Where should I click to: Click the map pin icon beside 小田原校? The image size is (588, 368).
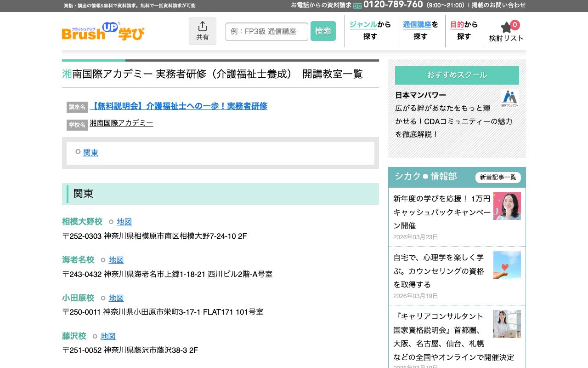(x=103, y=298)
